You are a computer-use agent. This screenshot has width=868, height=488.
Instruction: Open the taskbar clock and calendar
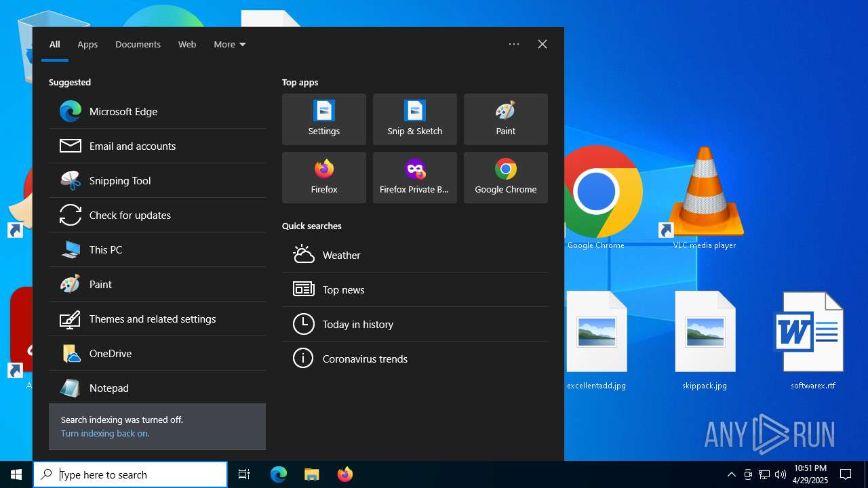[810, 474]
